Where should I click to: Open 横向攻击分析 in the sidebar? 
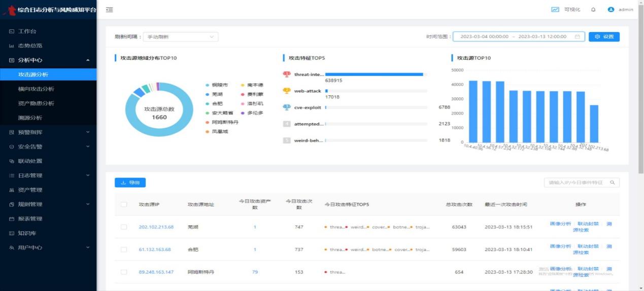(x=36, y=89)
